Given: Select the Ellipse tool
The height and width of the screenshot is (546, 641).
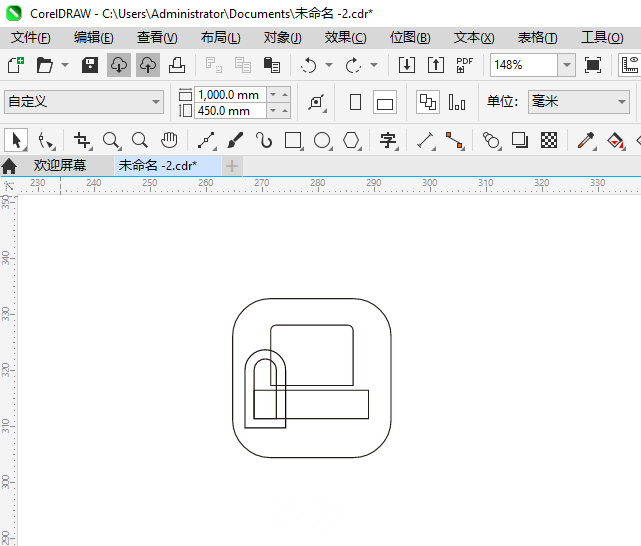Looking at the screenshot, I should pos(323,141).
